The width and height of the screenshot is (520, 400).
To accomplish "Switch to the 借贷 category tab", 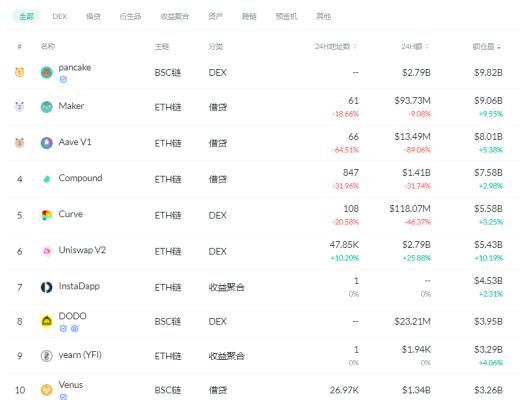I will tap(93, 16).
